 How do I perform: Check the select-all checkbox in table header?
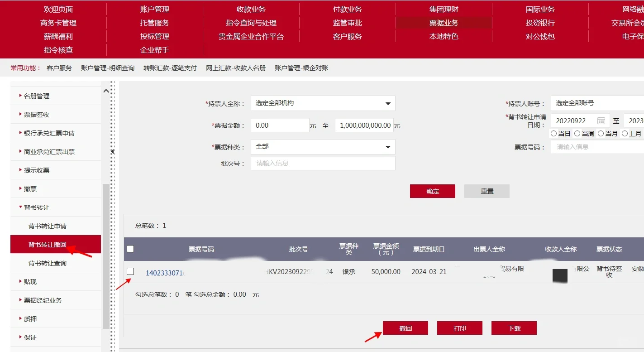[129, 248]
